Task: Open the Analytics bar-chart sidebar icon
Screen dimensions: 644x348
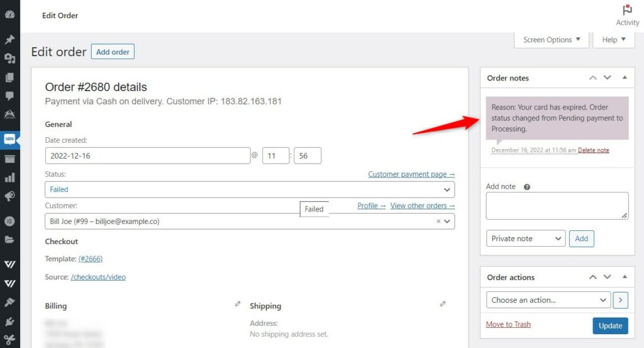Action: (x=9, y=177)
